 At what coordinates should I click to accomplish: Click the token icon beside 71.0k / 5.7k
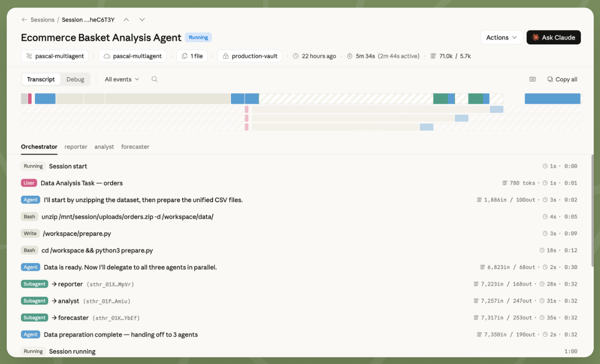433,56
